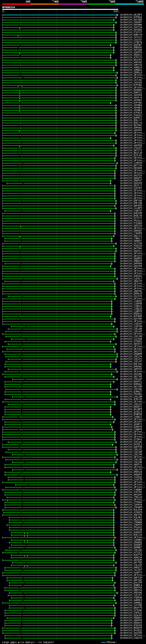This screenshot has width=146, height=644.
Task: Select hit label UniRef100_A9XPP0
Action: 131,130
